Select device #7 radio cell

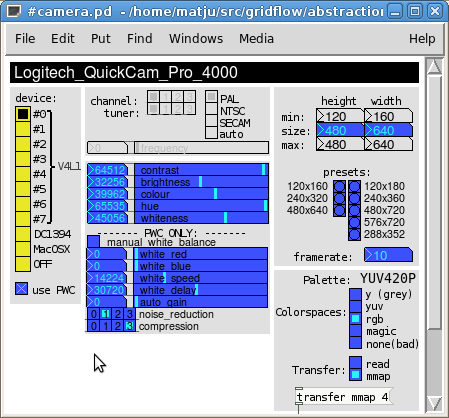pyautogui.click(x=23, y=219)
